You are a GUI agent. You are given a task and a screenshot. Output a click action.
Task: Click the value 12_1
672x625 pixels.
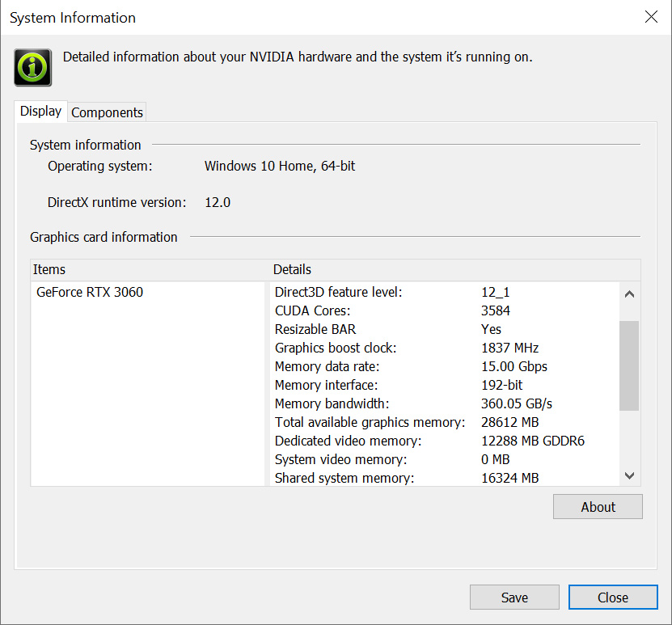point(496,292)
